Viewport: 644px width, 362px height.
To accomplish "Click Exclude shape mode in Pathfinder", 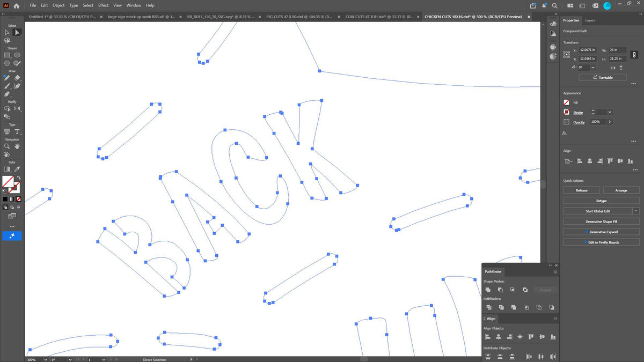I will (525, 290).
